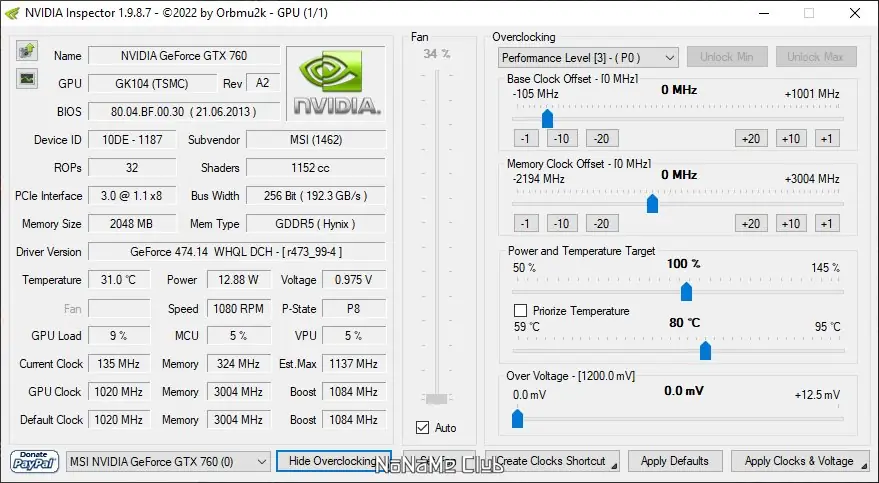Click the Speed value 1080 RPM

tap(239, 308)
